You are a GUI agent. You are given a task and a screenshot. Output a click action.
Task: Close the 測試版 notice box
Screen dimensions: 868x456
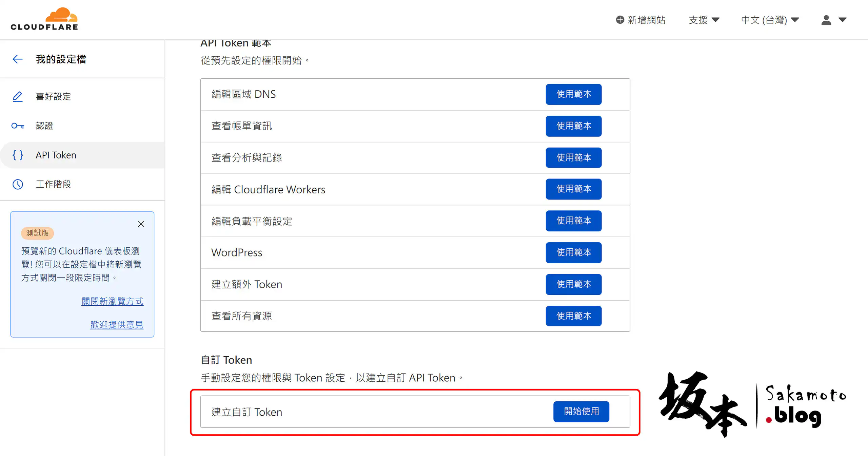141,224
